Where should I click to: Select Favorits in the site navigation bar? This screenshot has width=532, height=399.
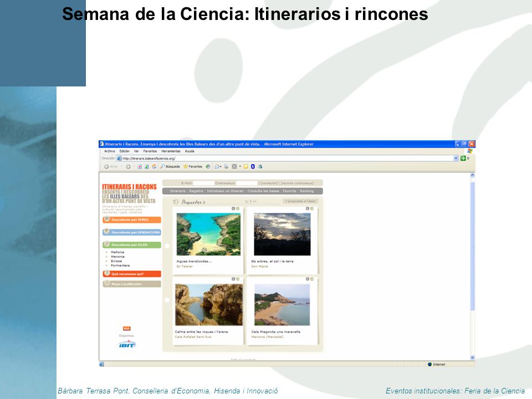click(x=289, y=191)
